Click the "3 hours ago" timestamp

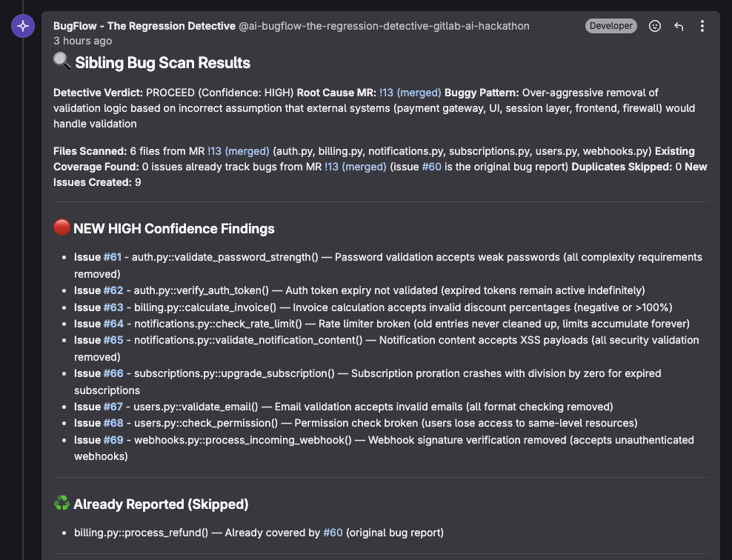(x=83, y=41)
